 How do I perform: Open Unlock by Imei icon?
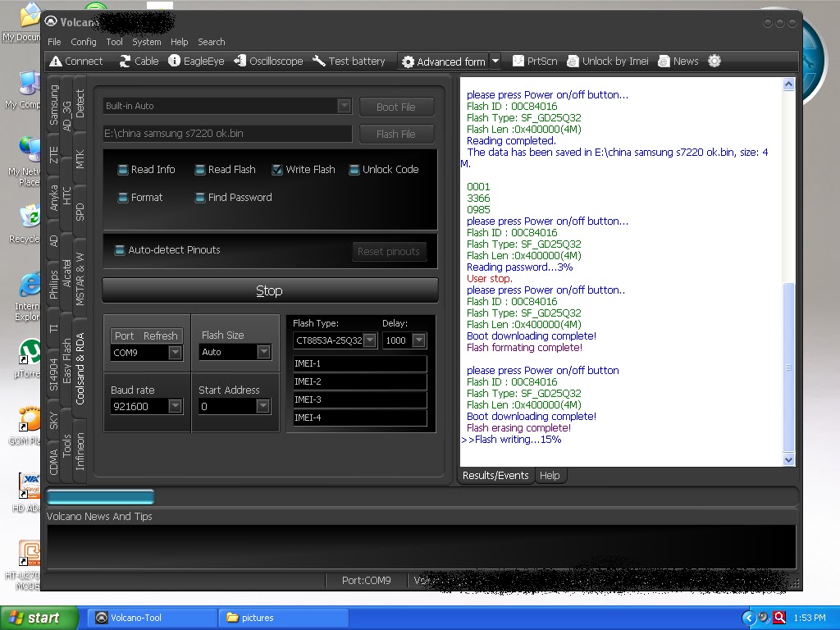pos(573,61)
